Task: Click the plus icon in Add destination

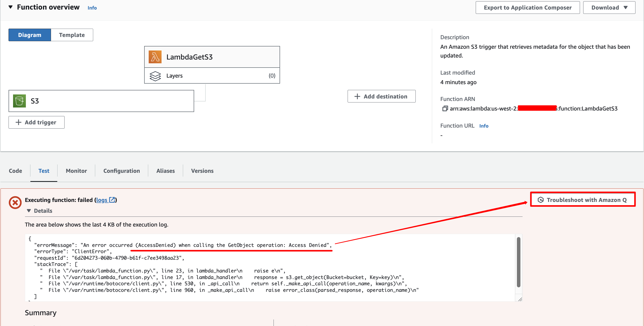Action: point(357,96)
